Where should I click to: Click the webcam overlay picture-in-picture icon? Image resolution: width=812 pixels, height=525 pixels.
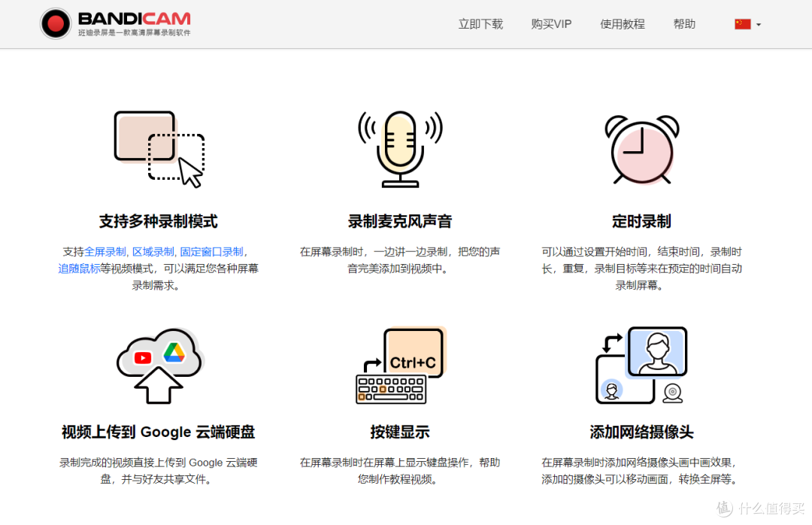click(641, 365)
